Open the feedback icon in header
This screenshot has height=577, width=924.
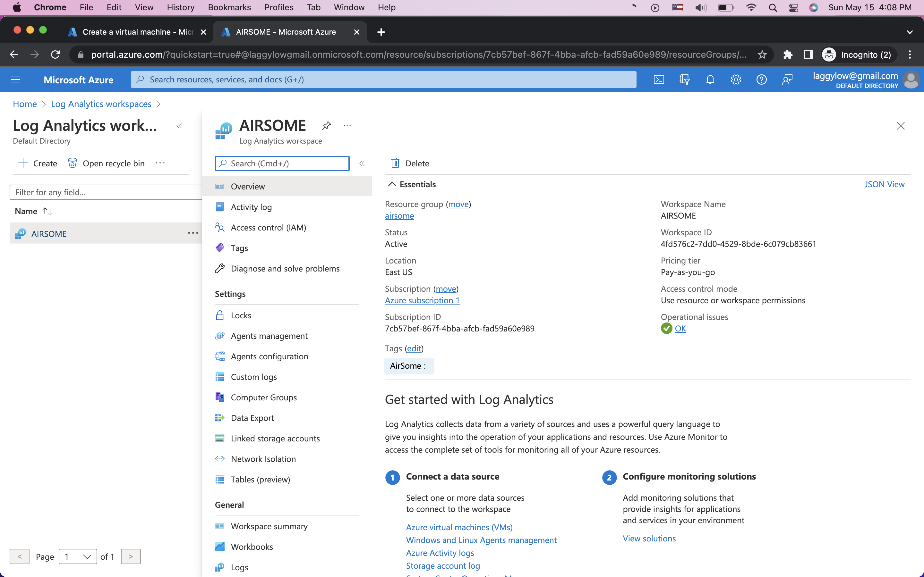click(x=787, y=79)
